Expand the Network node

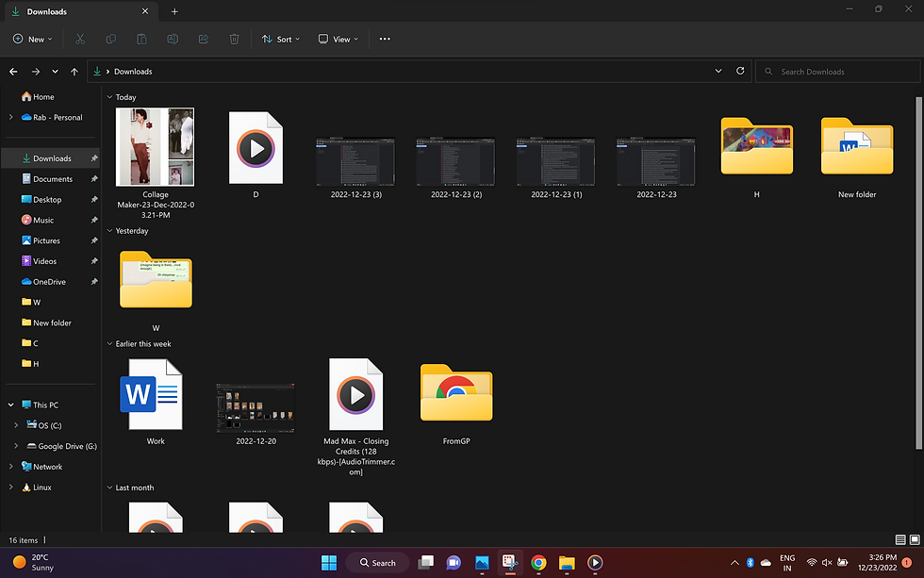coord(10,467)
